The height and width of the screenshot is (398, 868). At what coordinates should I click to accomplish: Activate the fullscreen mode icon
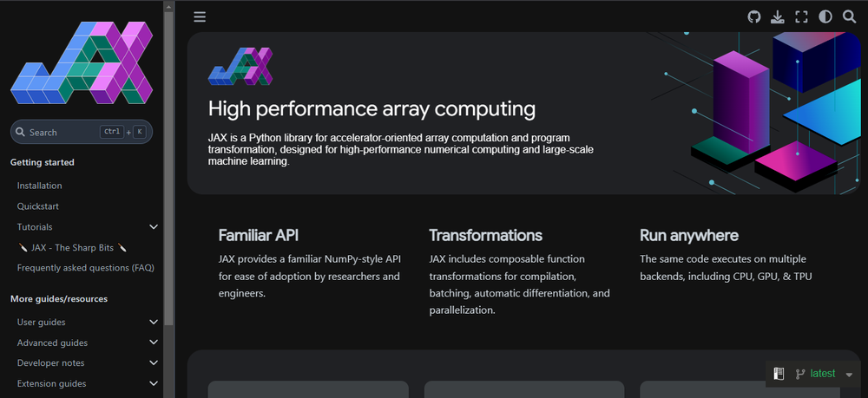pyautogui.click(x=801, y=17)
